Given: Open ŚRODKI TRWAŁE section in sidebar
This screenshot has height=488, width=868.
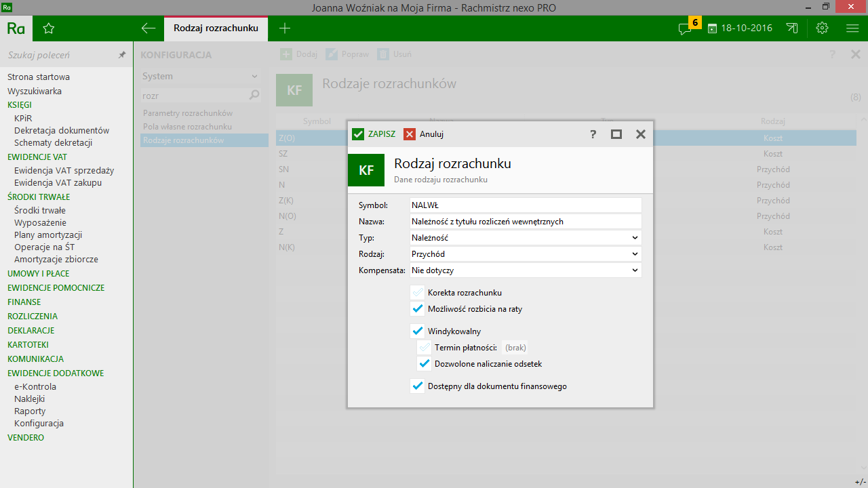Looking at the screenshot, I should click(39, 197).
